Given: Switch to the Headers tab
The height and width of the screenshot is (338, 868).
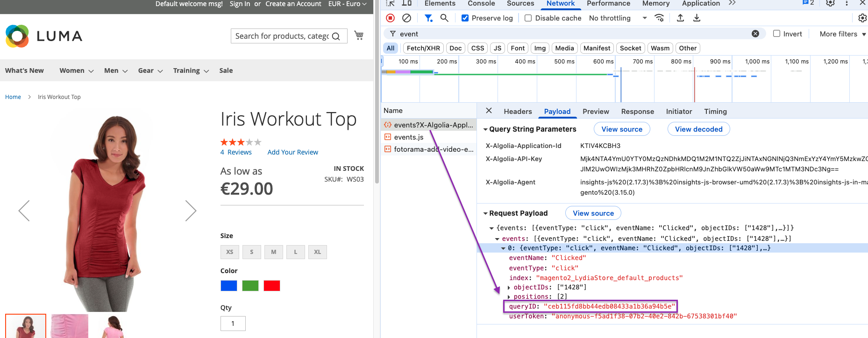Looking at the screenshot, I should tap(518, 112).
